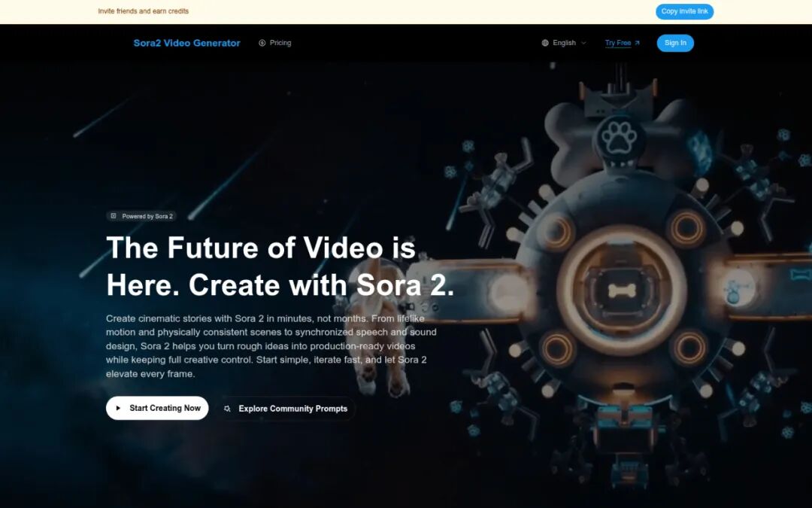Viewport: 812px width, 508px height.
Task: Click the headline 'The Future of Video is Here'
Action: pyautogui.click(x=280, y=266)
